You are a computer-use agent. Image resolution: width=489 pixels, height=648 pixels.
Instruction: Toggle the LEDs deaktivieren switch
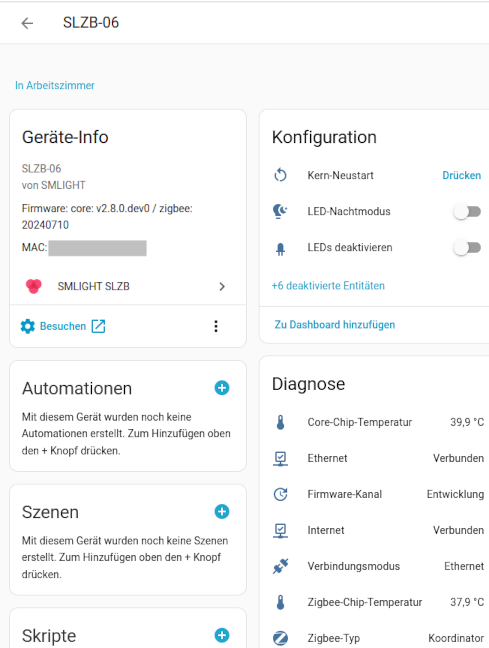click(467, 248)
